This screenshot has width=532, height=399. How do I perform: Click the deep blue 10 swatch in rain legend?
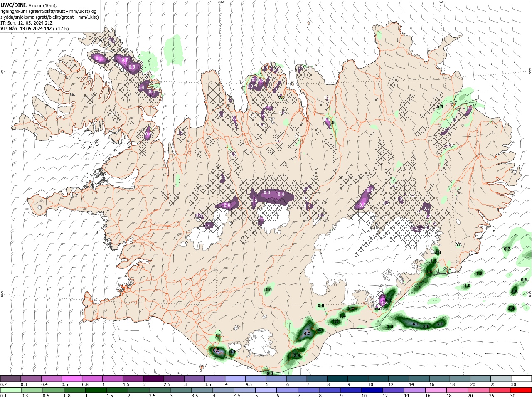click(x=372, y=390)
